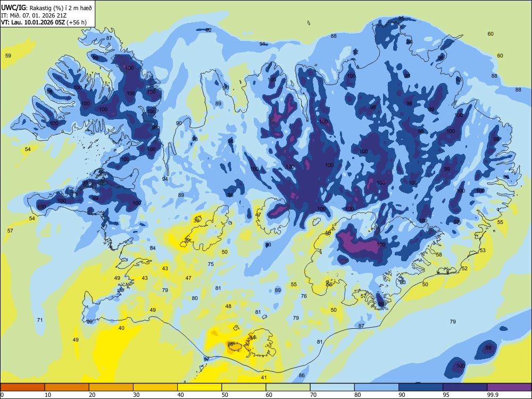This screenshot has height=399, width=532.
Task: Click the 70–80 pale blue legend swatch
Action: click(332, 387)
